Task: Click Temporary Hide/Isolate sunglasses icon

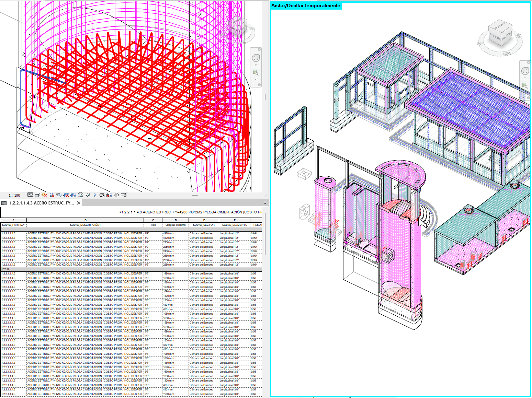Action: 88,195
